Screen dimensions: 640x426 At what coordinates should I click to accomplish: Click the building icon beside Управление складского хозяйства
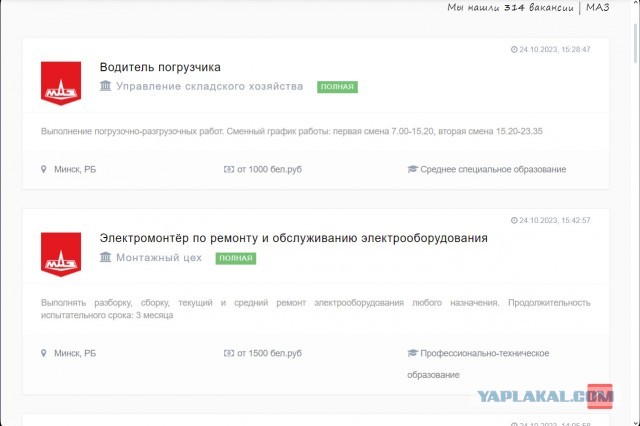106,86
